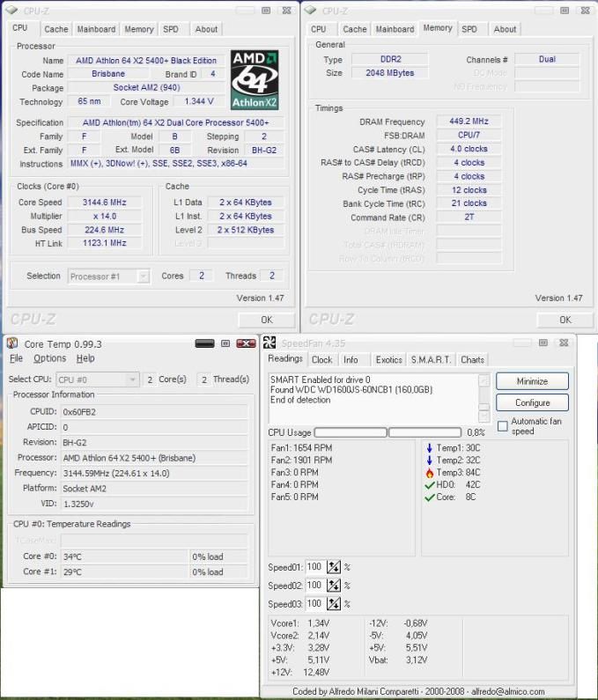The image size is (598, 700).
Task: Click the Temp3 flame warning icon
Action: point(430,472)
